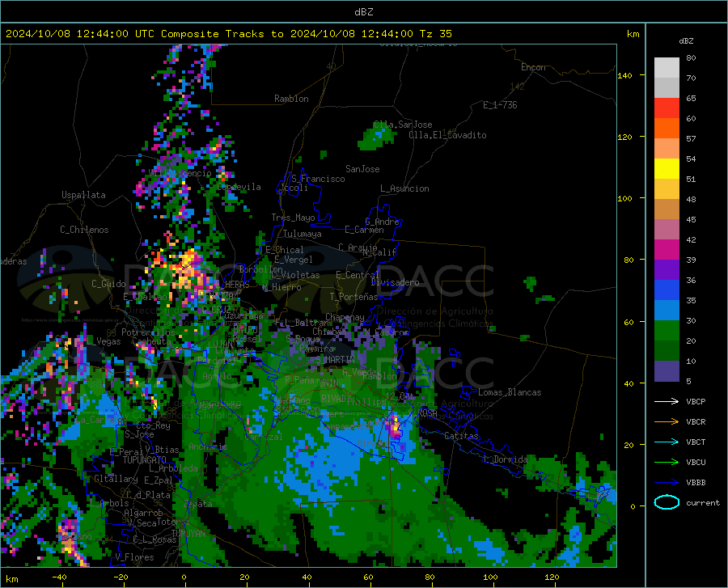The image size is (728, 588).
Task: Click the 'TUPUNGATO' place label
Action: point(145,460)
